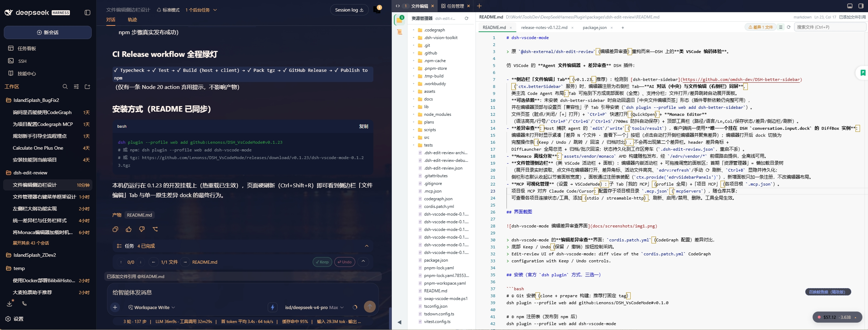Click the 搜索文件 search field

830,27
